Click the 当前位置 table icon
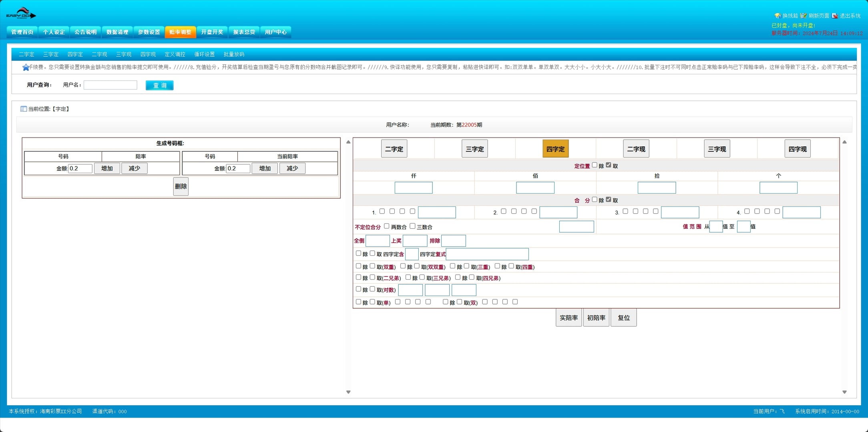The image size is (868, 432). tap(24, 109)
